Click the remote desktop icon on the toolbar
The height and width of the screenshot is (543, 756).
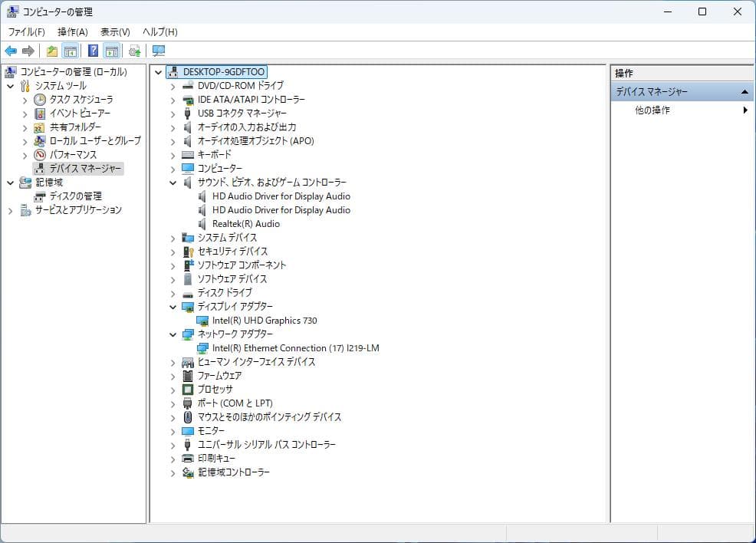coord(159,51)
